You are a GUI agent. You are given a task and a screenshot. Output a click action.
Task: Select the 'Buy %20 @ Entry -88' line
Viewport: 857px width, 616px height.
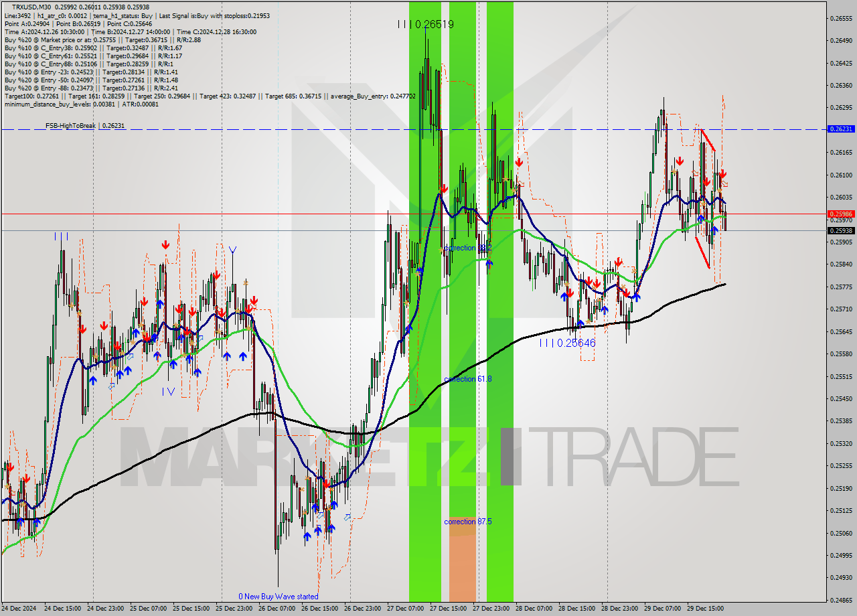click(x=91, y=88)
